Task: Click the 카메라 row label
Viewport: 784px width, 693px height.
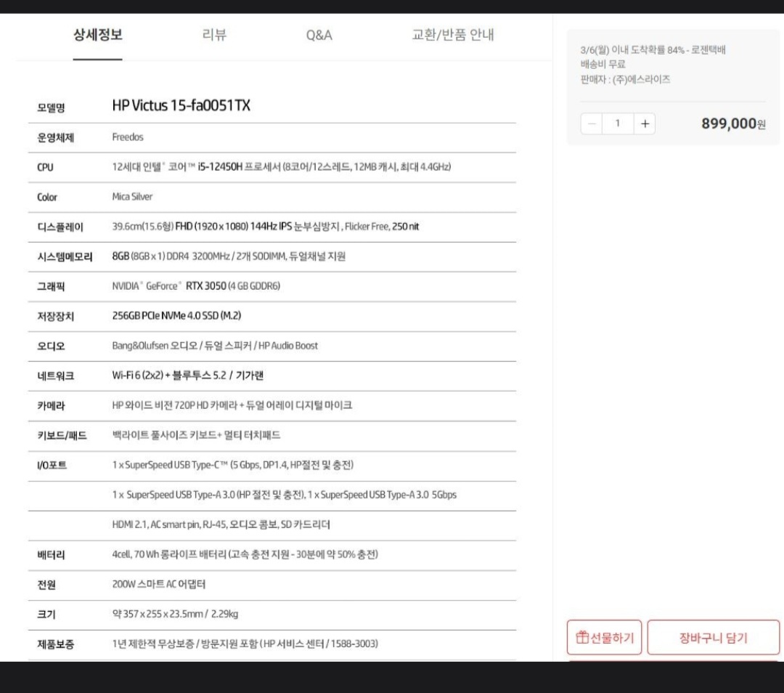Action: [x=51, y=406]
